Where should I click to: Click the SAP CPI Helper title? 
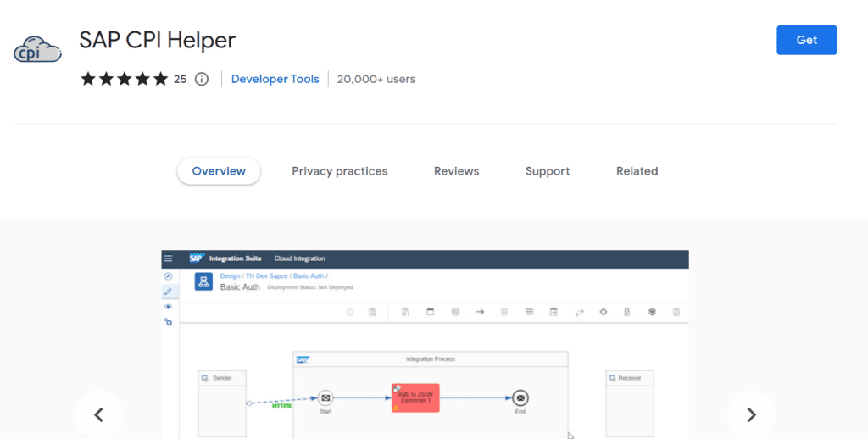[x=157, y=41]
